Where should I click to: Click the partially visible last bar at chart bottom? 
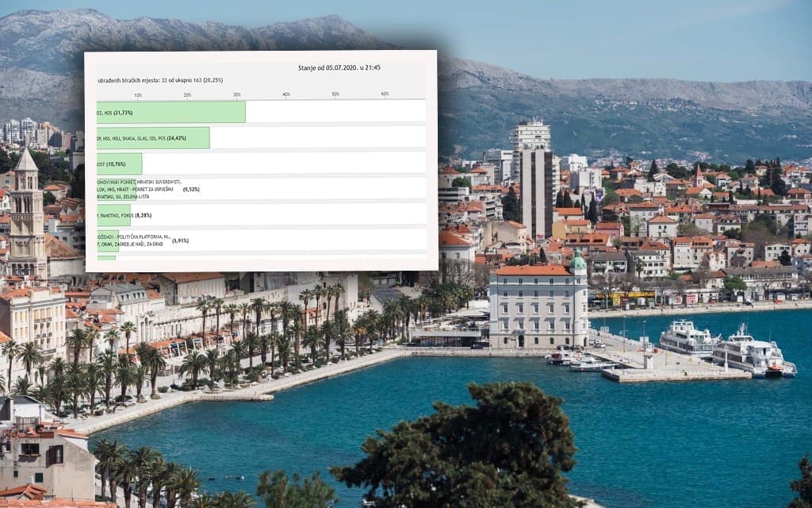(x=106, y=258)
